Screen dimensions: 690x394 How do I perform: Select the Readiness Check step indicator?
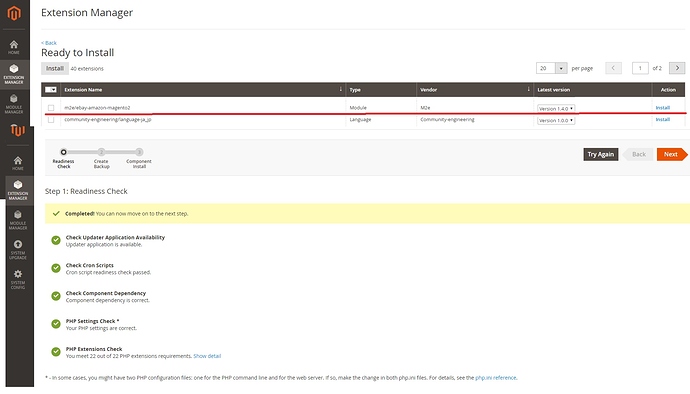coord(63,152)
